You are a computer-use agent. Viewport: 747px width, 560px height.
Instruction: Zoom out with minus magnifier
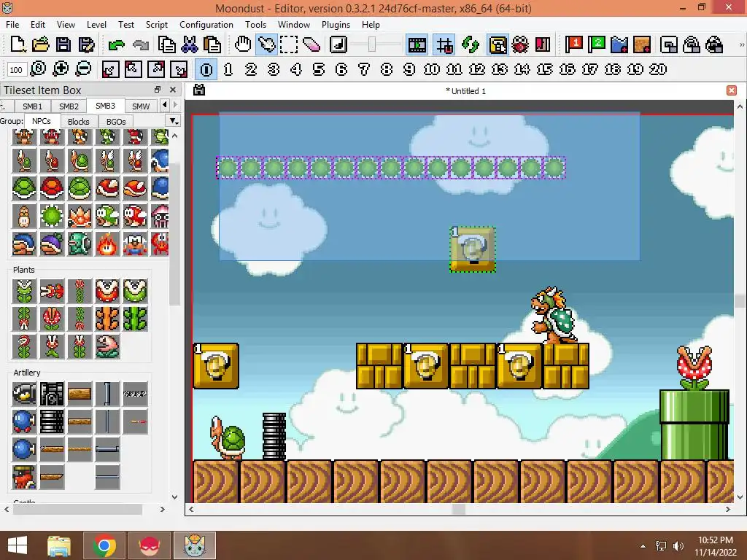coord(83,69)
